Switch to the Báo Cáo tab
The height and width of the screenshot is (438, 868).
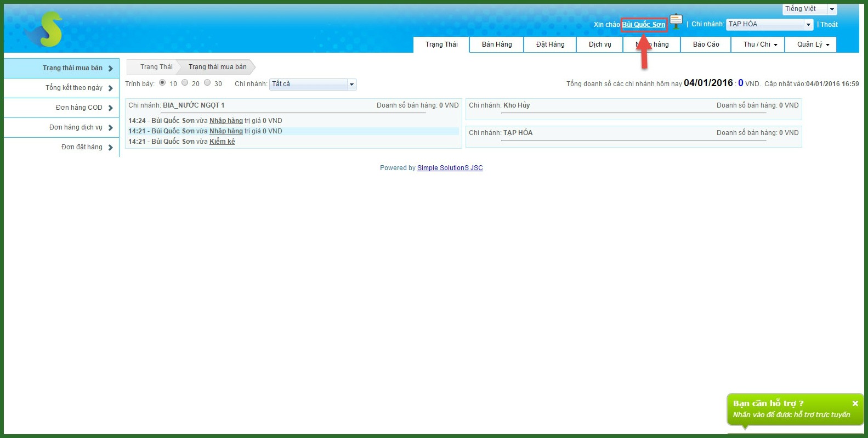(706, 44)
